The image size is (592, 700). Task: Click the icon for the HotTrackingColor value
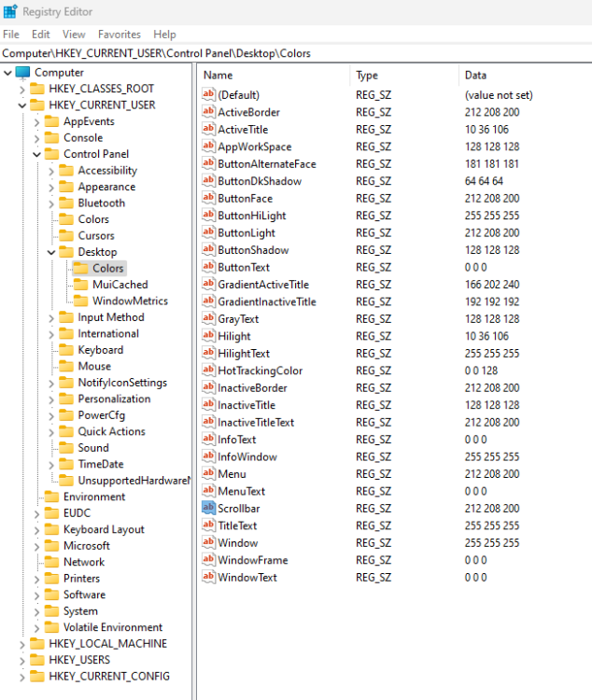[209, 371]
